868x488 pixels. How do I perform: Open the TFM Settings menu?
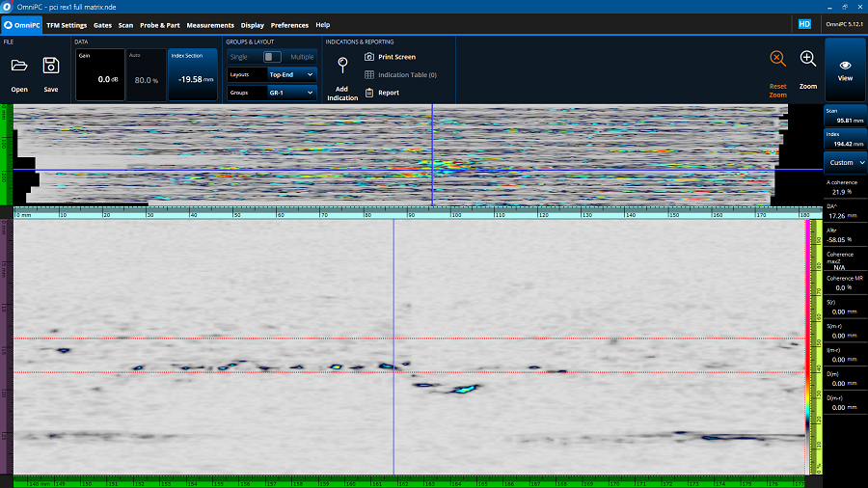pyautogui.click(x=66, y=25)
